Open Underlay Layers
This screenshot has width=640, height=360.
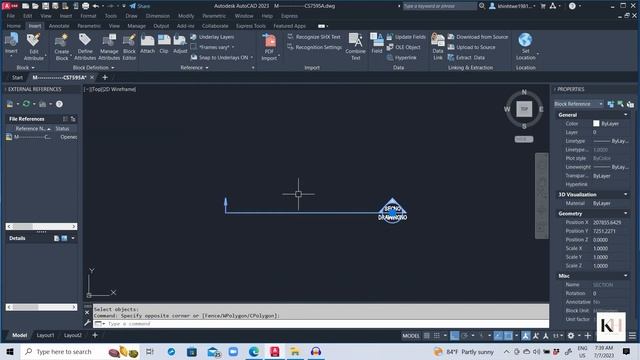click(x=212, y=37)
